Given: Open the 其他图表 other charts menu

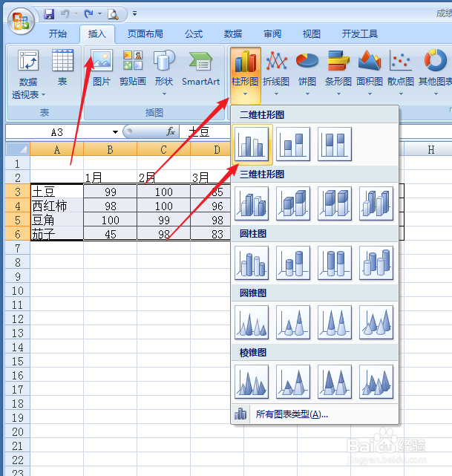Looking at the screenshot, I should [436, 74].
